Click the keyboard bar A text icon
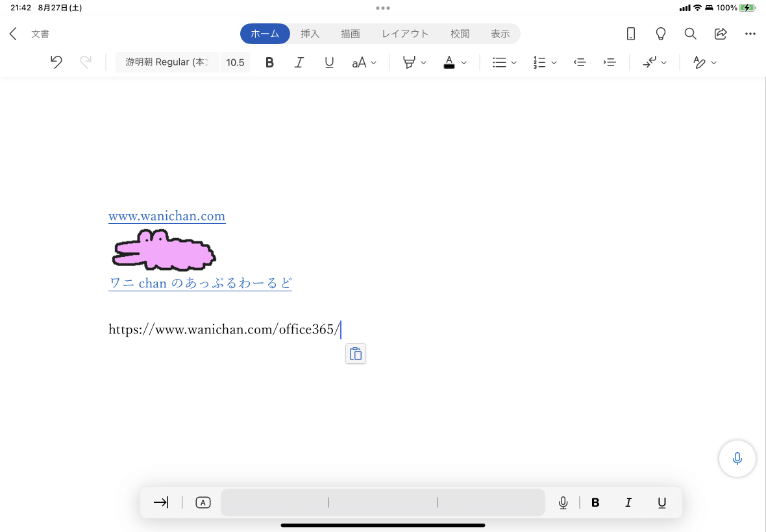This screenshot has width=766, height=532. (203, 502)
